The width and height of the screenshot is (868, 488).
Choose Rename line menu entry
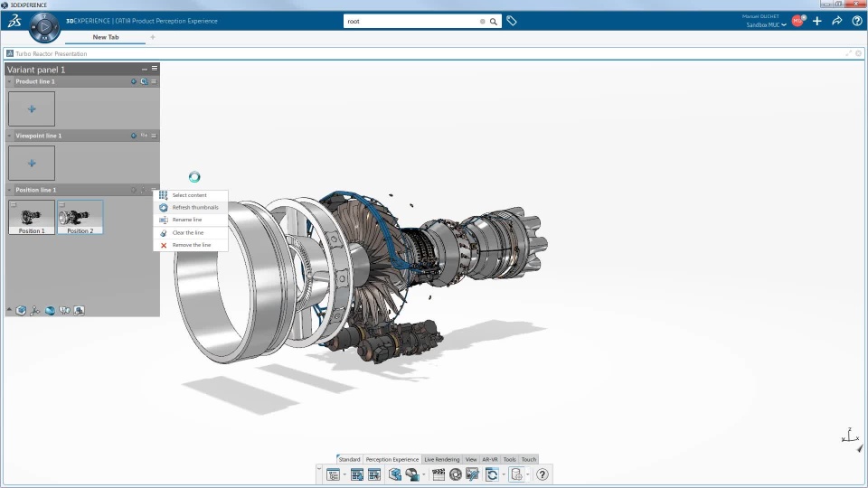coord(191,220)
